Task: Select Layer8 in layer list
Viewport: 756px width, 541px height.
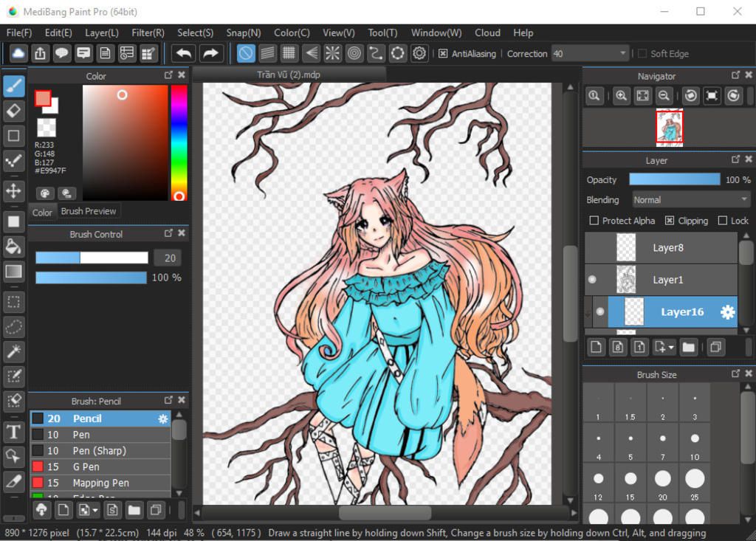Action: tap(661, 247)
